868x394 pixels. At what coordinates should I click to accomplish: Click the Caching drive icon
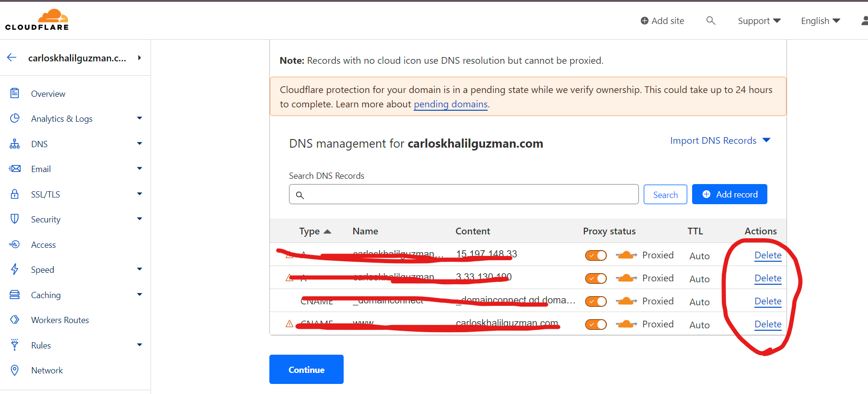click(x=15, y=294)
